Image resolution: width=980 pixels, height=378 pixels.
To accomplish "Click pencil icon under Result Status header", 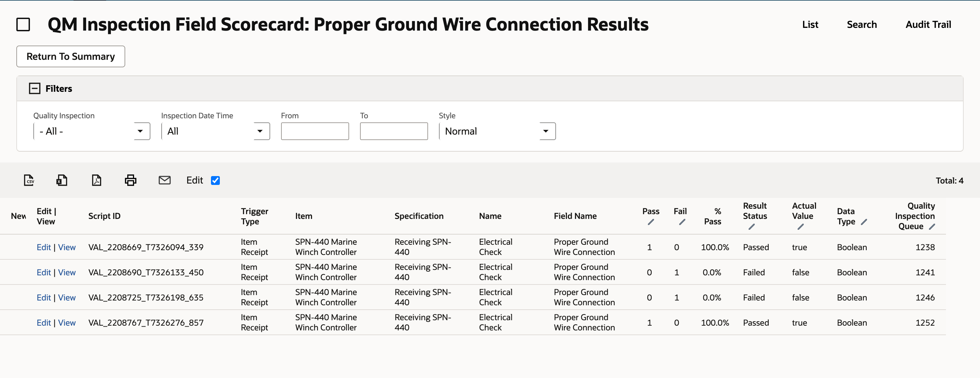I will coord(751,227).
